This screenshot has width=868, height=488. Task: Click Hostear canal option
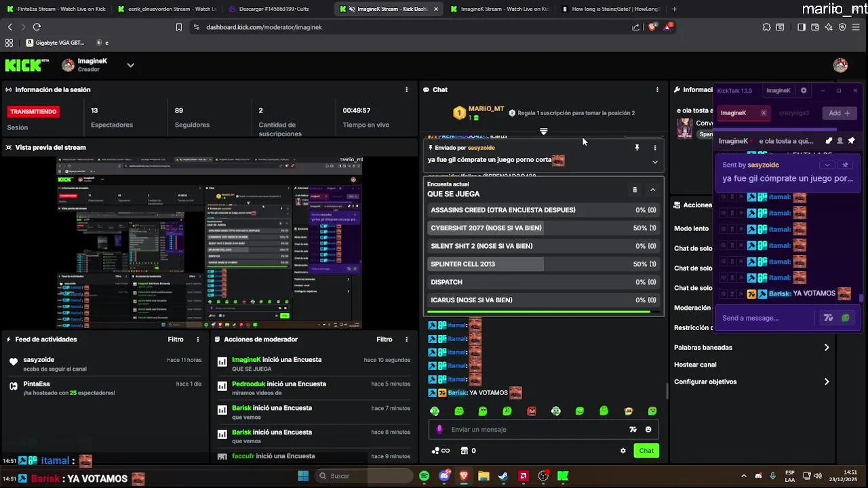coord(695,365)
